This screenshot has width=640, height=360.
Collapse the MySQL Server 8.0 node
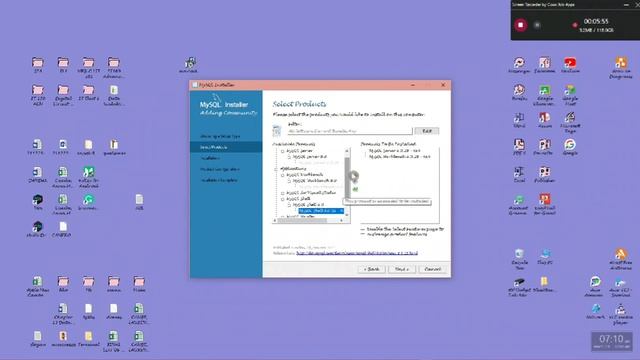289,157
